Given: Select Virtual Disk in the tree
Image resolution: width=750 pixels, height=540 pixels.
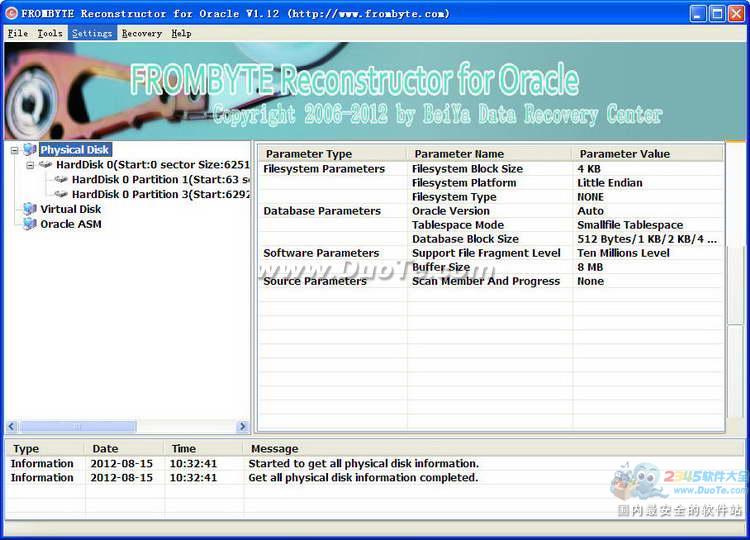Looking at the screenshot, I should click(x=71, y=209).
